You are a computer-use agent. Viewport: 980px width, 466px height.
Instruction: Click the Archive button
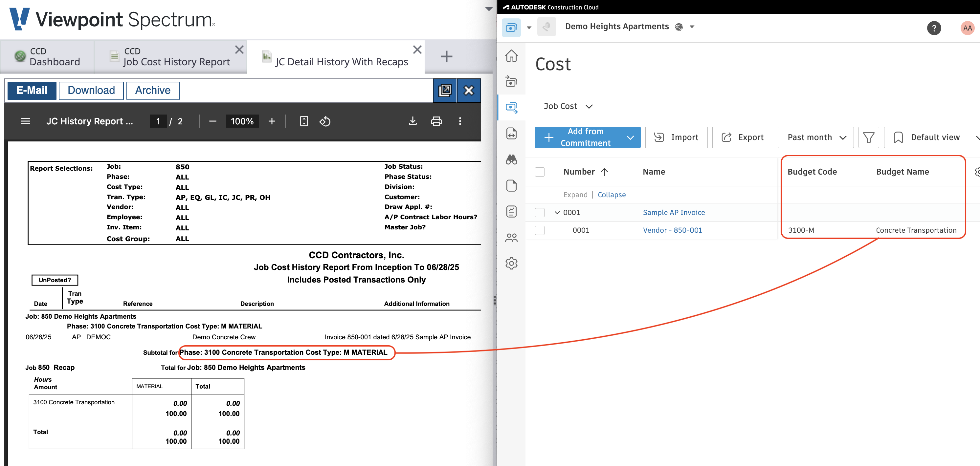point(153,91)
